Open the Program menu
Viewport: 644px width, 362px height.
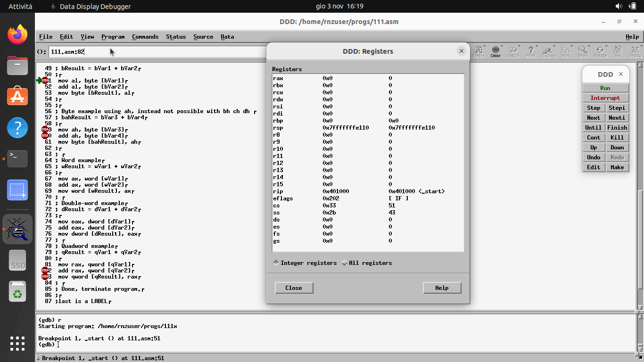click(x=113, y=37)
